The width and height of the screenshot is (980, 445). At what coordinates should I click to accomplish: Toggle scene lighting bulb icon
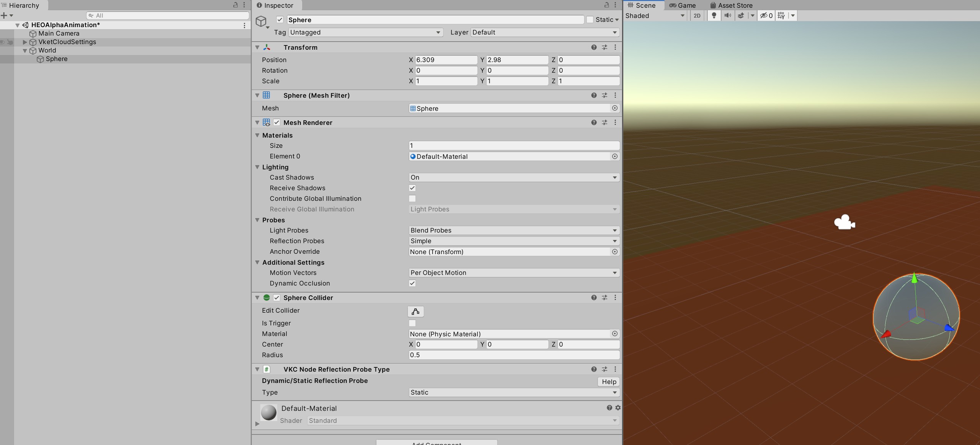[714, 16]
